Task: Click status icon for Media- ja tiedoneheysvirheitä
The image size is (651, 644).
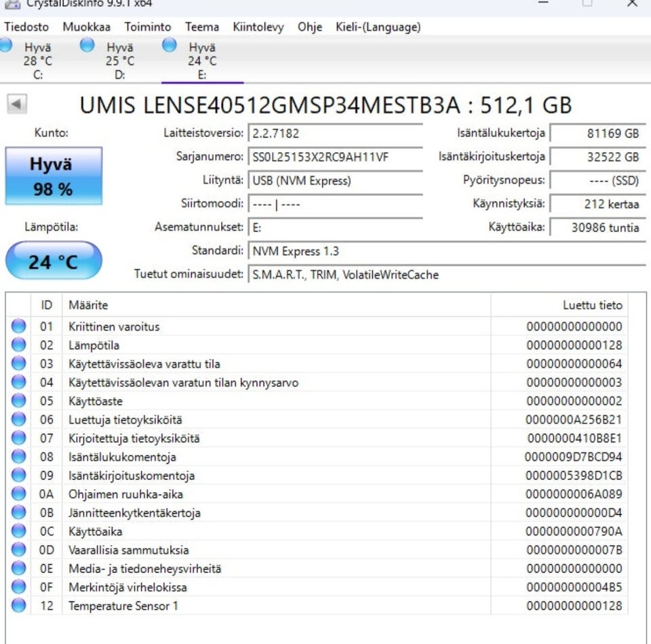Action: (x=18, y=569)
